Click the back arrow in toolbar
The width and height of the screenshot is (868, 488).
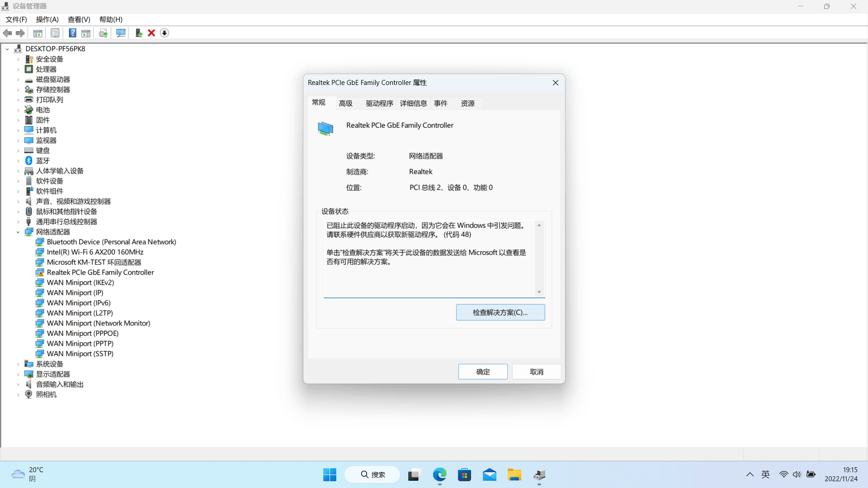pyautogui.click(x=8, y=33)
